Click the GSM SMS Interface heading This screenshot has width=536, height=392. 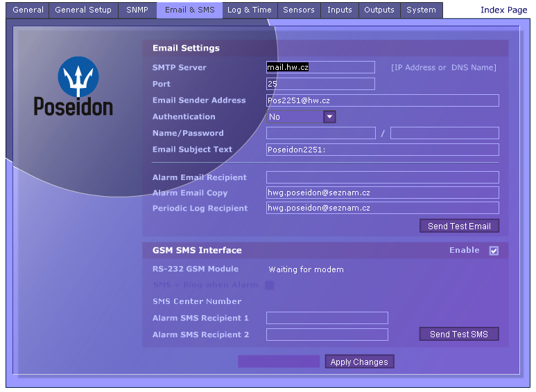(x=197, y=250)
